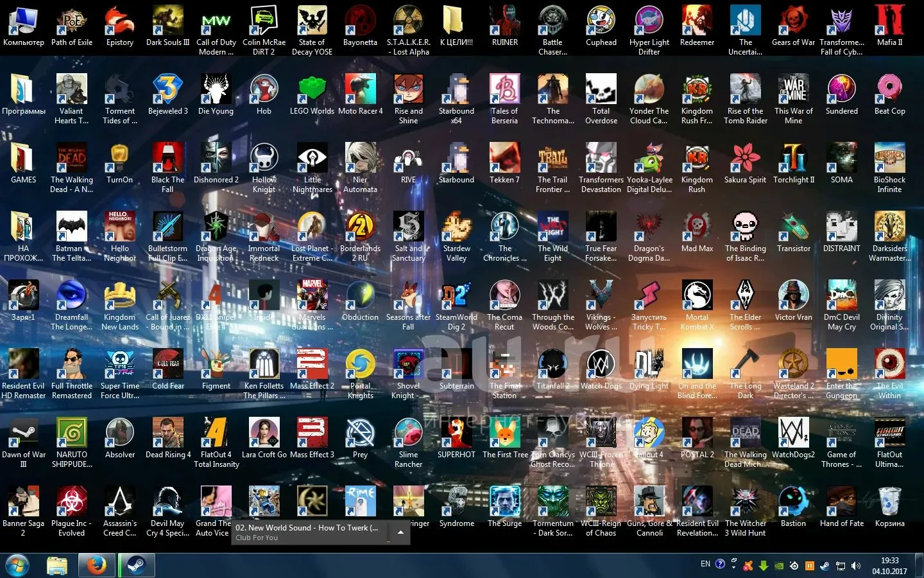924x578 pixels.
Task: Select the Mortal Kombat X icon
Action: tap(697, 305)
